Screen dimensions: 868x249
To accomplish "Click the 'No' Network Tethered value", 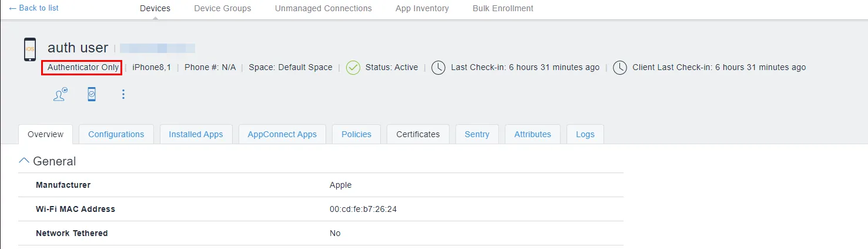I will pyautogui.click(x=335, y=233).
